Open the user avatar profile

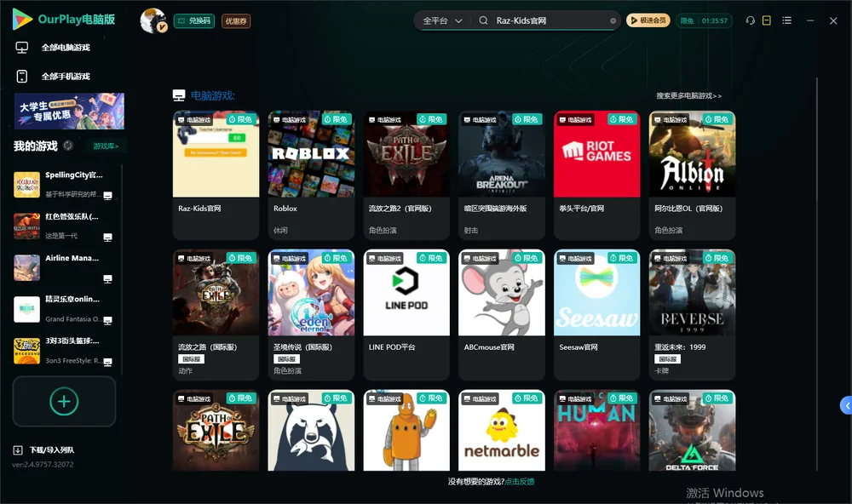coord(153,20)
